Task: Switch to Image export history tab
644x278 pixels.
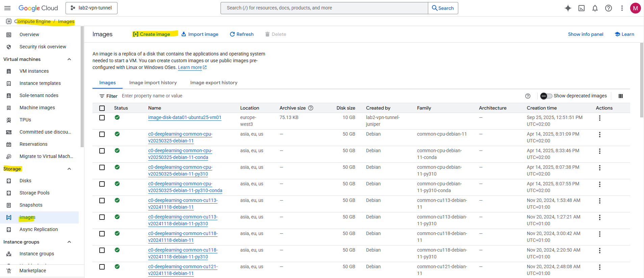Action: tap(213, 83)
